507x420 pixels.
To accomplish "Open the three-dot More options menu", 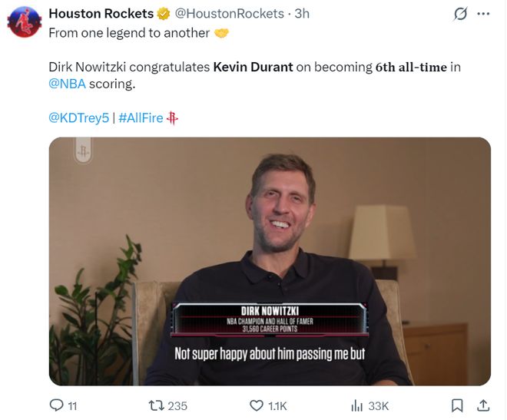I will (483, 15).
